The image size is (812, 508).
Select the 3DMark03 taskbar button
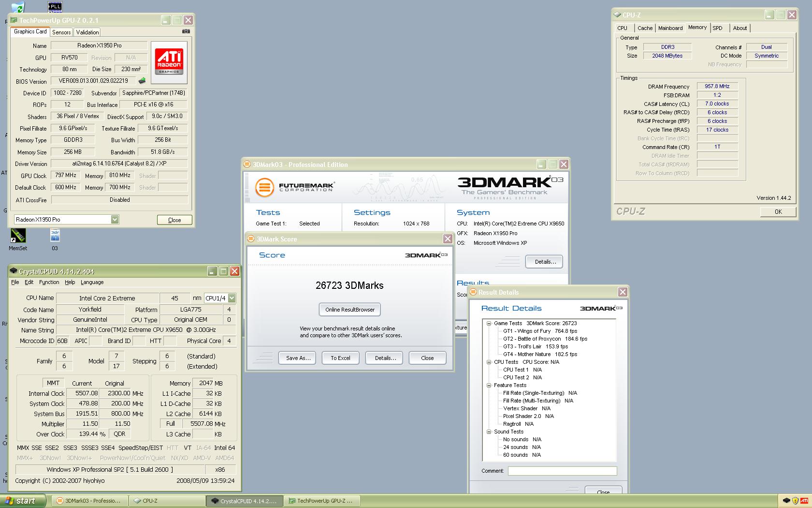(x=90, y=501)
